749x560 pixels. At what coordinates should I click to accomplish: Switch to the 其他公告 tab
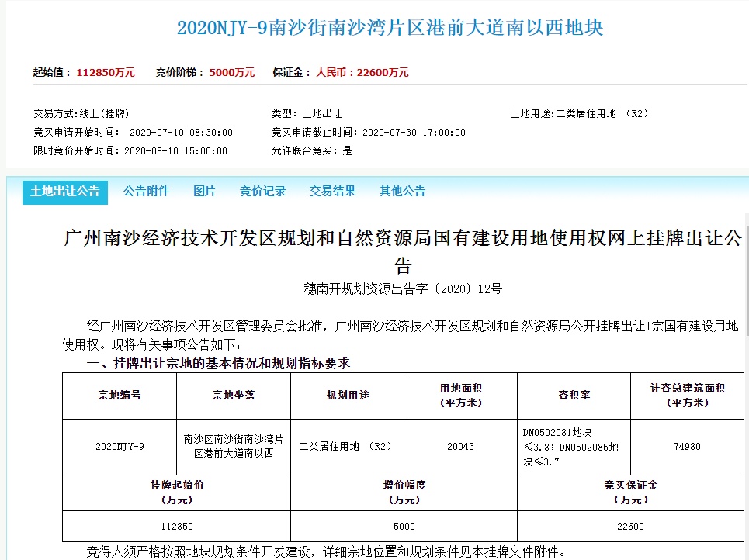(401, 191)
